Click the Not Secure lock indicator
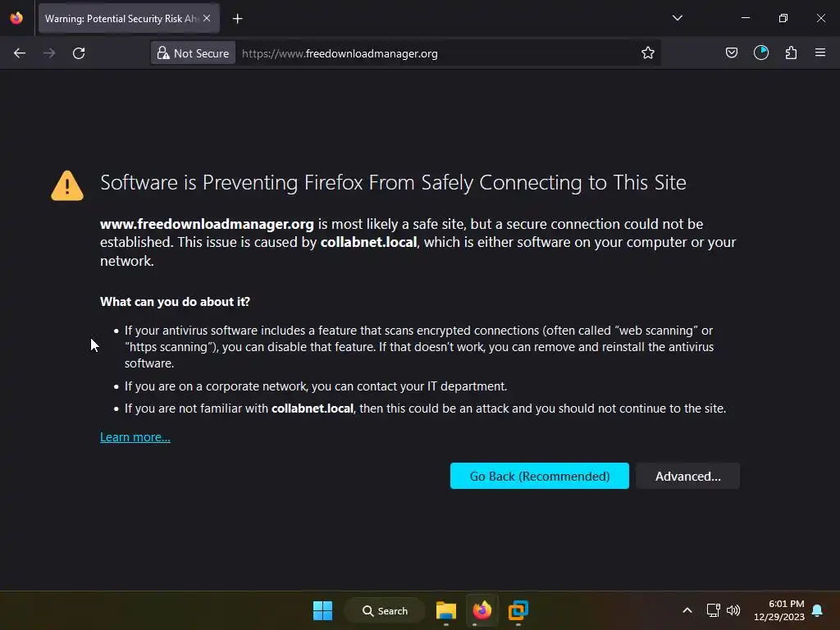This screenshot has width=840, height=630. coord(193,53)
